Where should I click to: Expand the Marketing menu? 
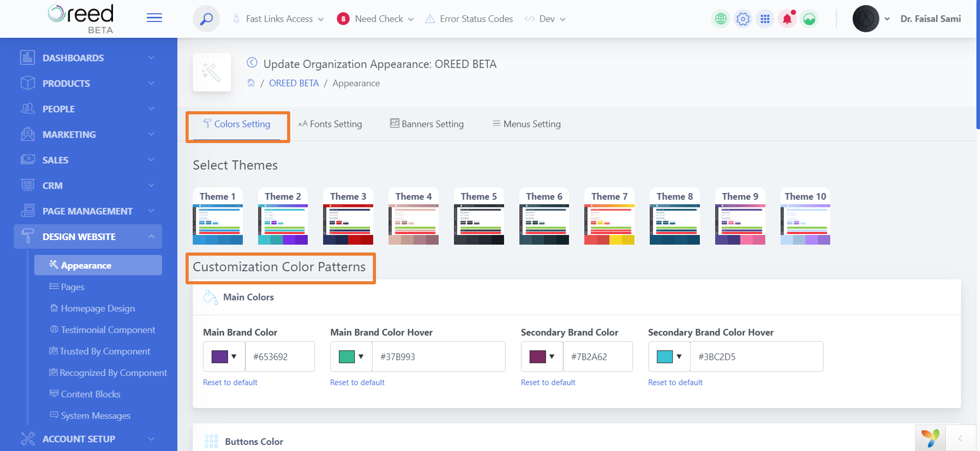151,134
